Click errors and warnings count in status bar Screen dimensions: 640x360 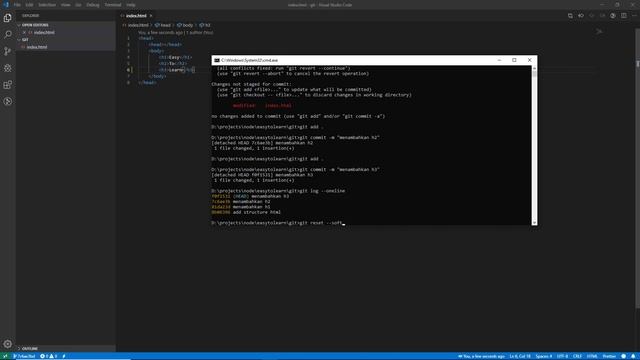[x=48, y=356]
